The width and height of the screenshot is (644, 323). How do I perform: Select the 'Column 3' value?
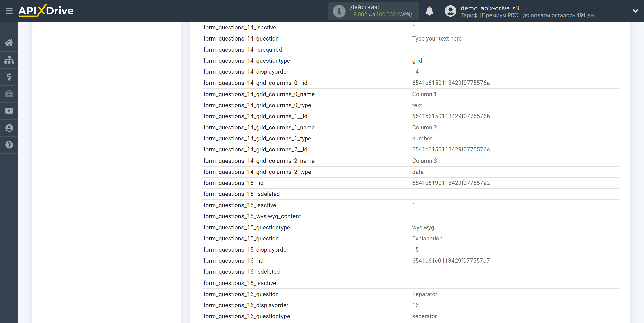tap(424, 161)
